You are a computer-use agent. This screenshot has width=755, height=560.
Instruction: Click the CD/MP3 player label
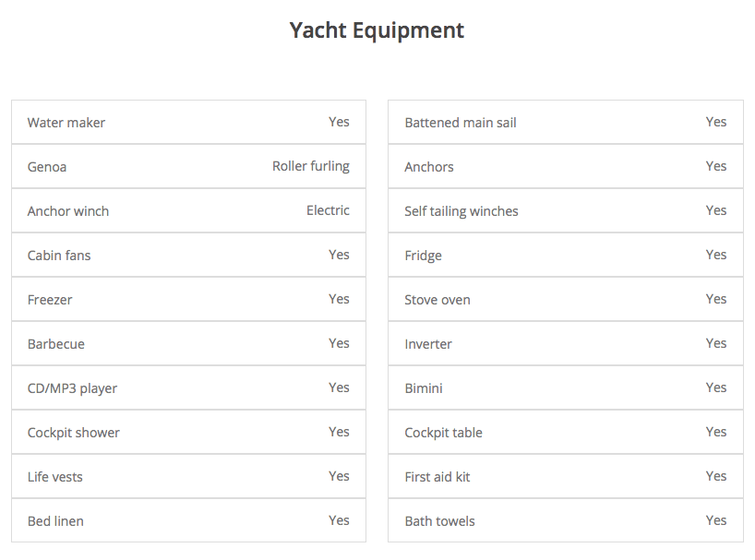click(72, 388)
